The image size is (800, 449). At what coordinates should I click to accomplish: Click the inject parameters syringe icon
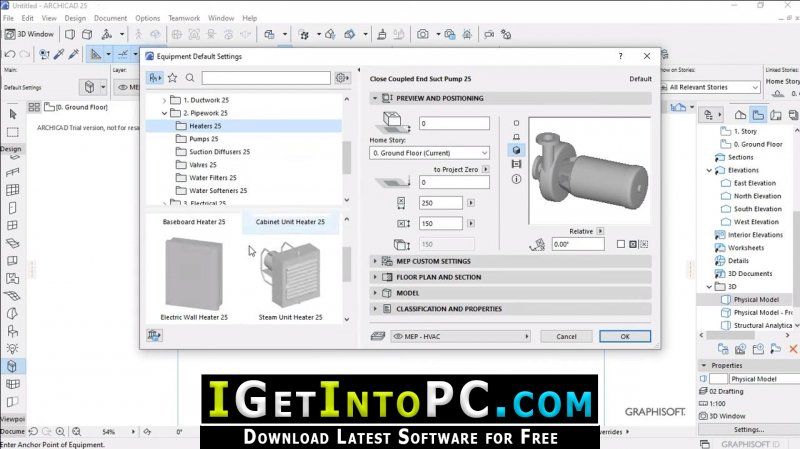[x=73, y=54]
